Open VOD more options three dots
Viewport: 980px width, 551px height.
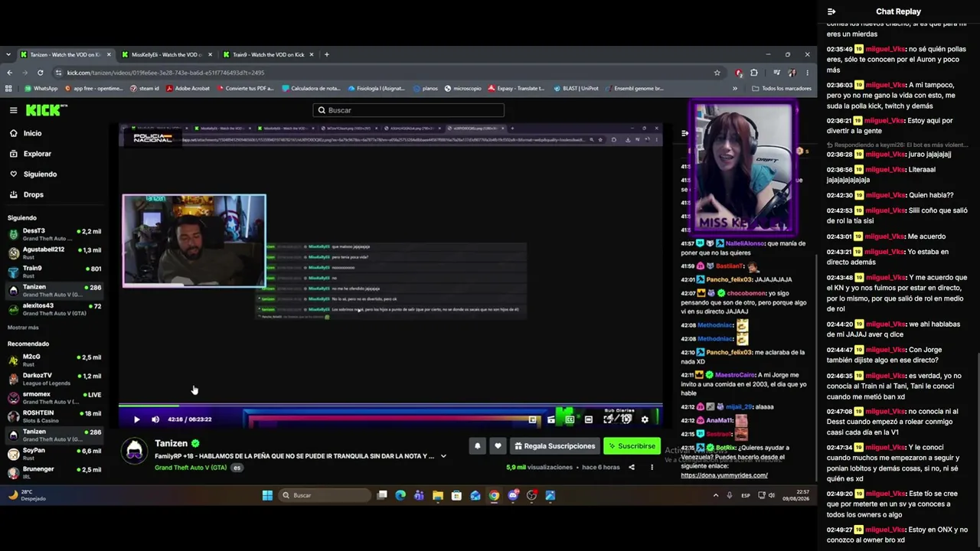tap(652, 467)
